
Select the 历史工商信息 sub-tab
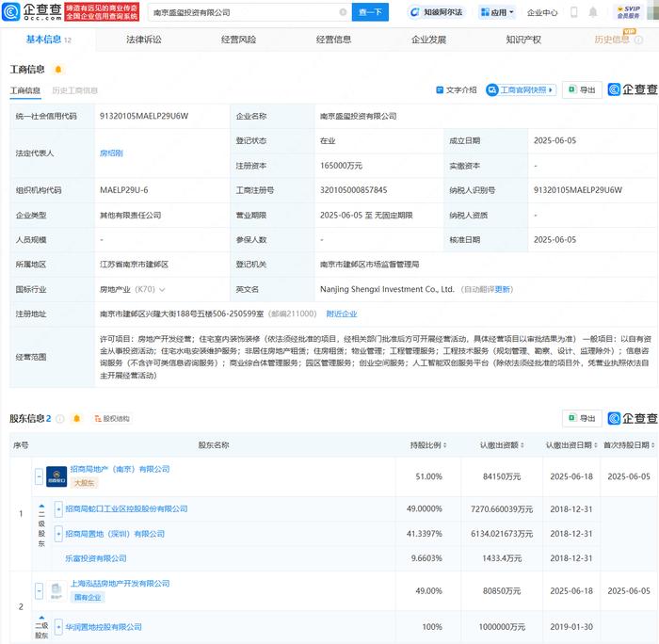point(74,90)
